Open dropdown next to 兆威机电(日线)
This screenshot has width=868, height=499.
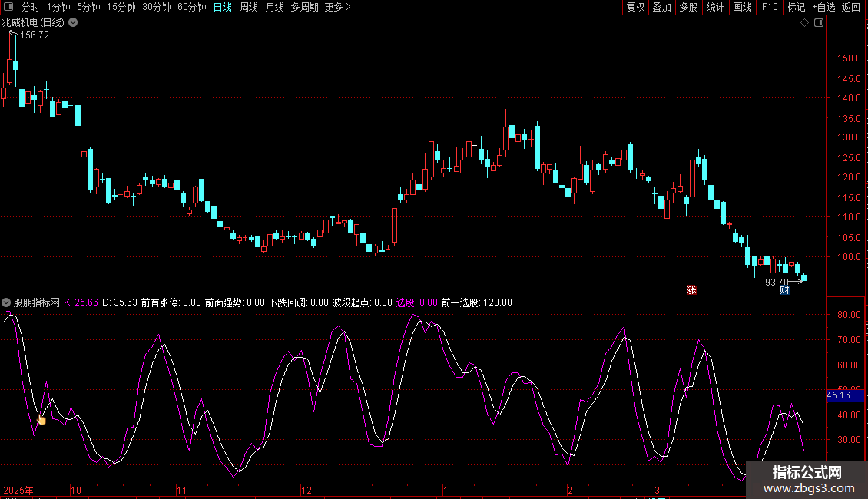(x=72, y=23)
